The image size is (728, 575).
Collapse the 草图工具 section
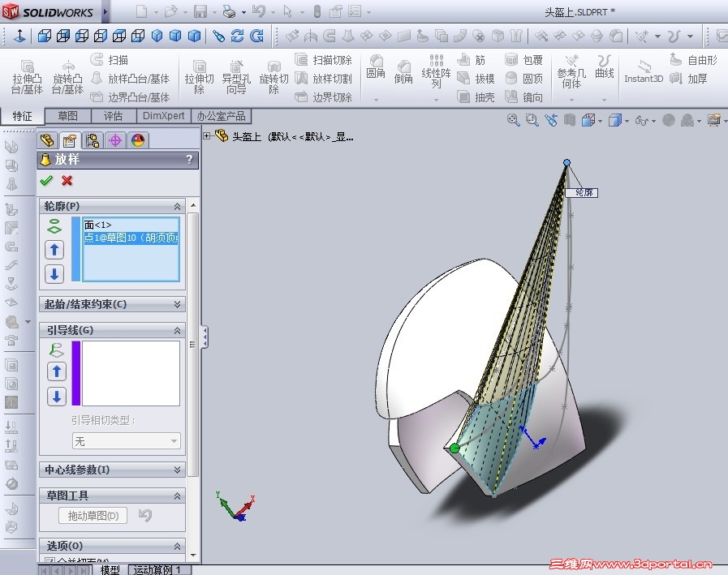178,496
